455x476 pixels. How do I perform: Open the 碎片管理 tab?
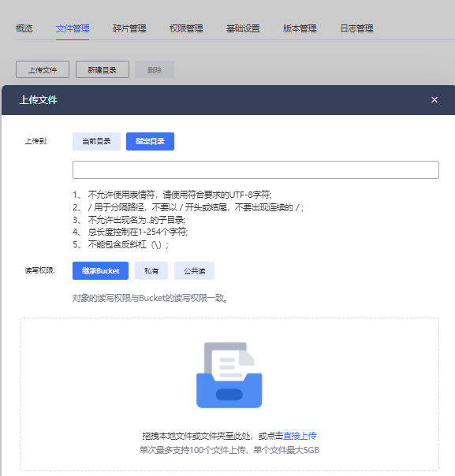point(129,28)
